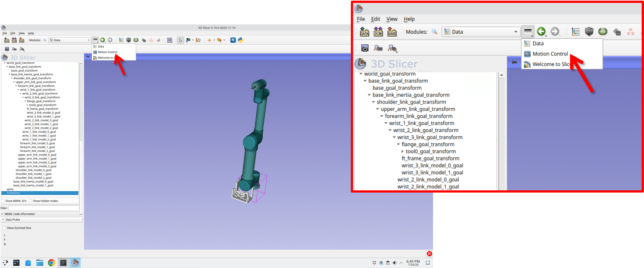644x268 pixels.
Task: Click scene view camera icon in main window
Action: click(14, 49)
